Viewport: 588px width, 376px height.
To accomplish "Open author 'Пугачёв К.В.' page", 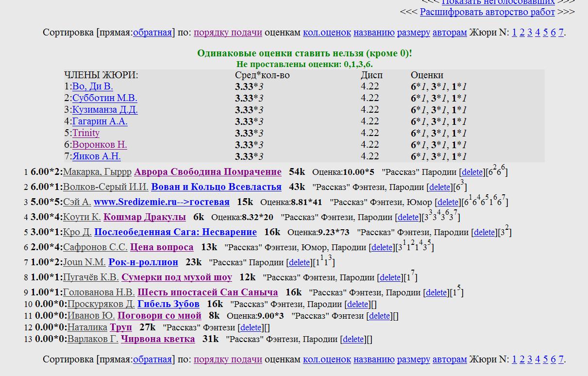I will 91,277.
